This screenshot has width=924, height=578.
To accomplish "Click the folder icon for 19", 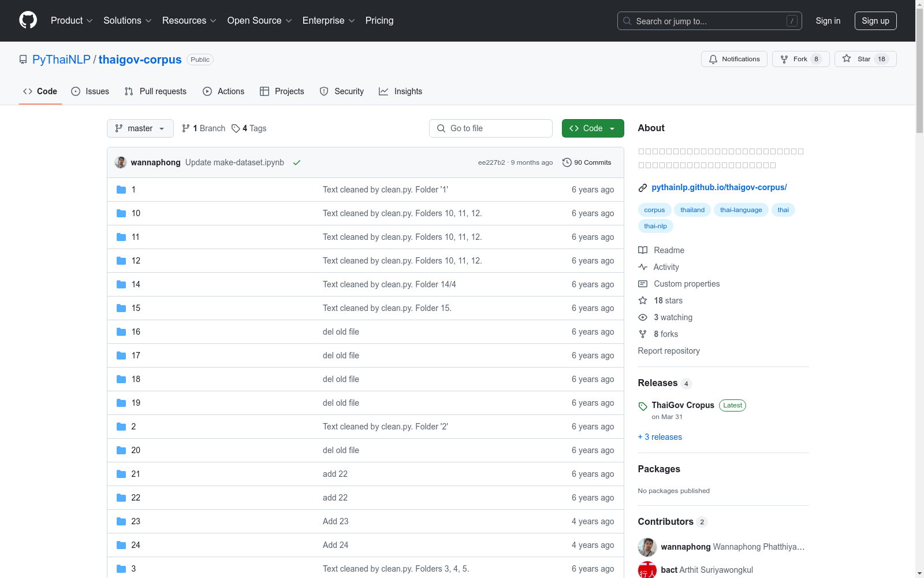I will click(121, 403).
